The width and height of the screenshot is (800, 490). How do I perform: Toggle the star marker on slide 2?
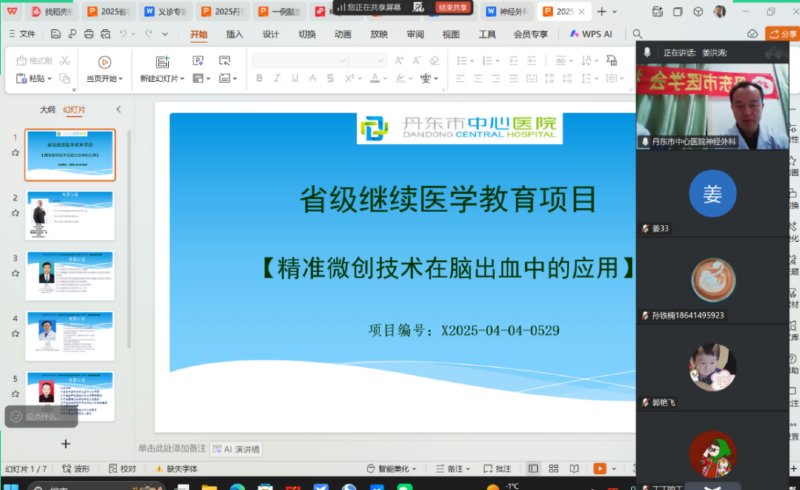pyautogui.click(x=15, y=213)
